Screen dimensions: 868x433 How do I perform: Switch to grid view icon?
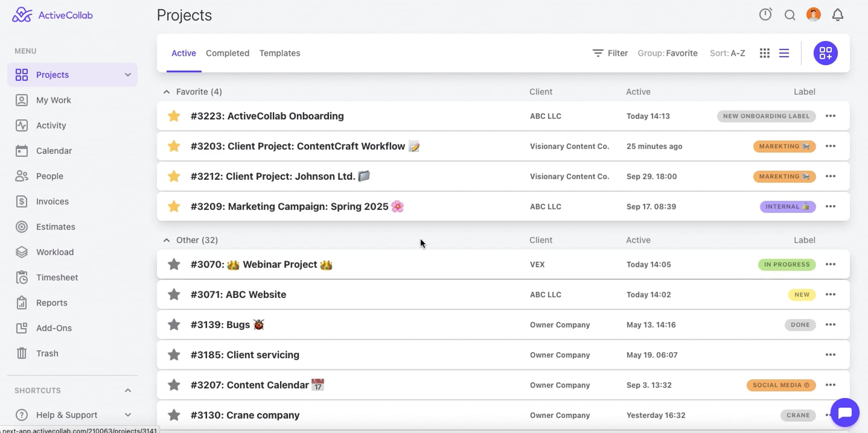(765, 53)
